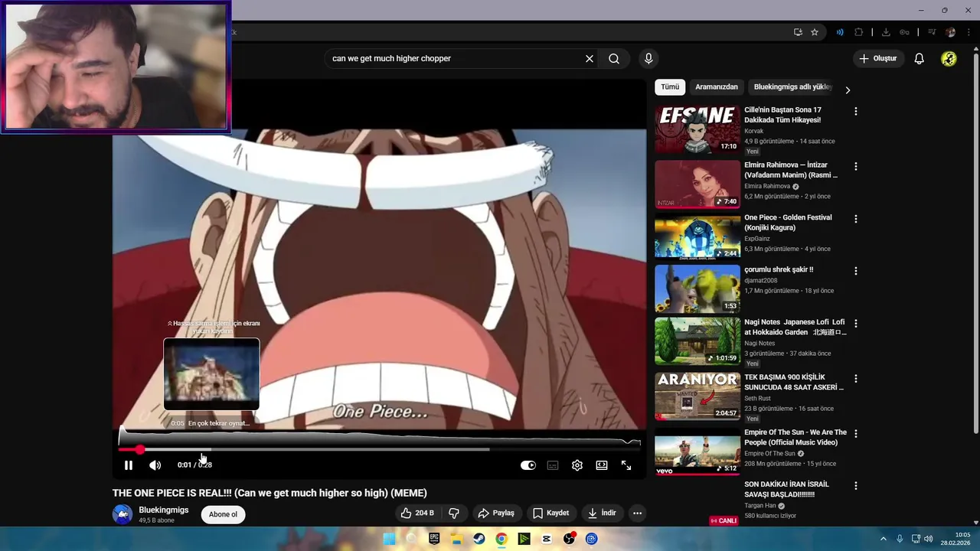Select the Bluekingmigs adlı yükleyen chip
980x551 pixels.
point(792,87)
